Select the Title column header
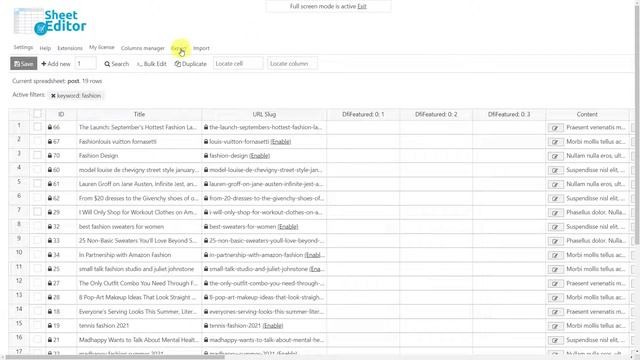This screenshot has height=360, width=640. (139, 114)
